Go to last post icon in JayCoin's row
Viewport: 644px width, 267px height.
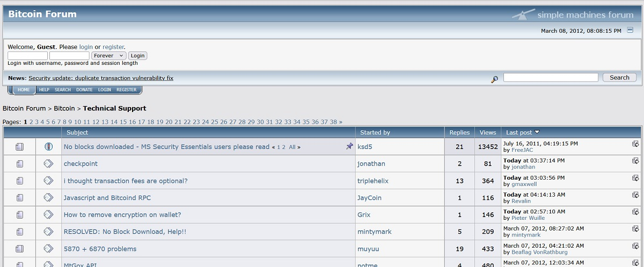coord(635,195)
